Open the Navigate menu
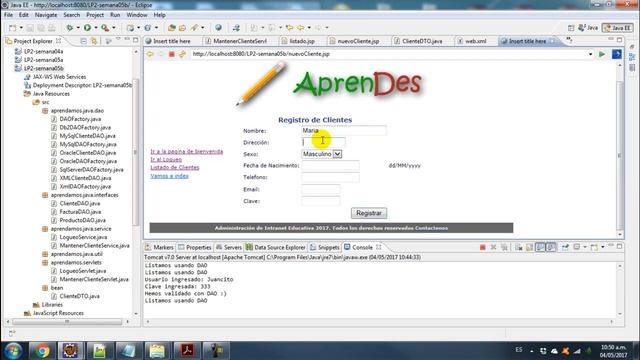The image size is (640, 360). point(46,15)
